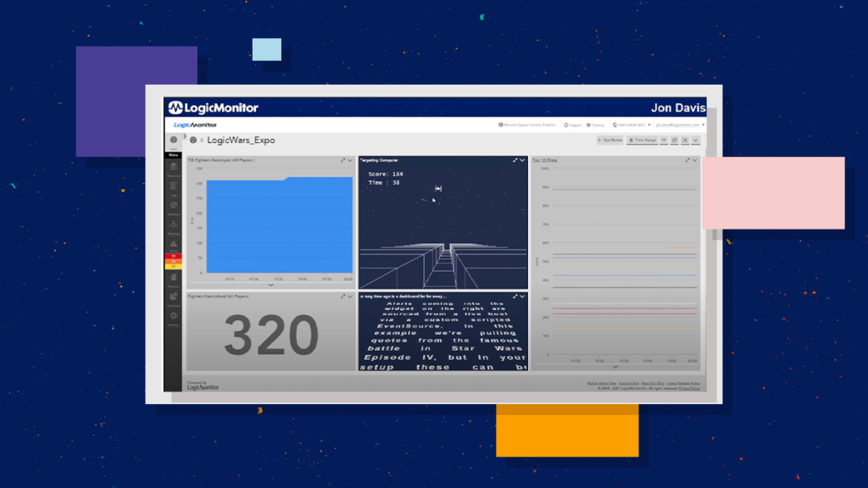This screenshot has width=868, height=488.
Task: Open the Training menu item
Action: (597, 125)
